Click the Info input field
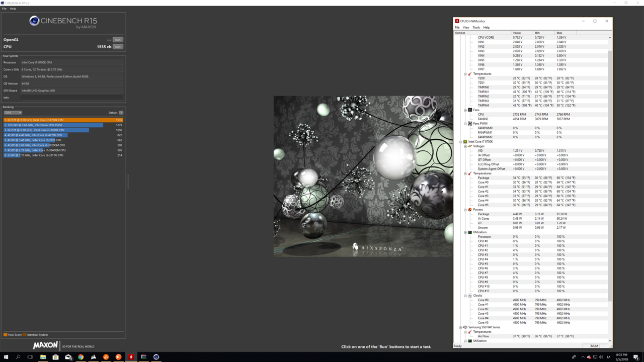This screenshot has width=644, height=362. click(x=71, y=98)
